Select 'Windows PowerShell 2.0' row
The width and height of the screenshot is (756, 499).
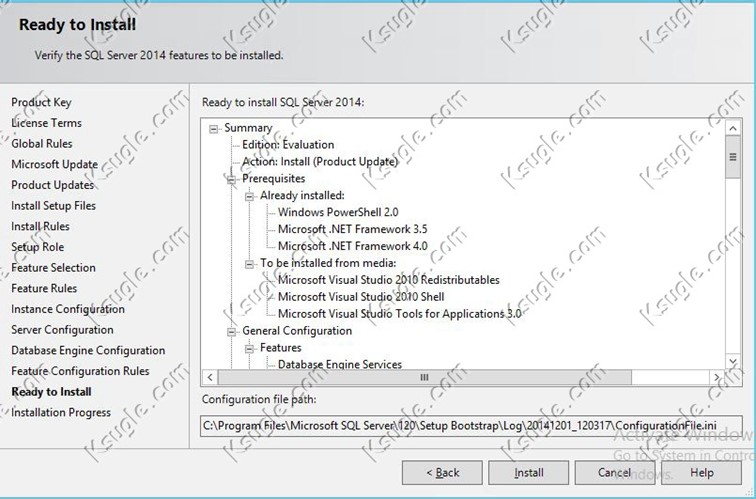(338, 212)
